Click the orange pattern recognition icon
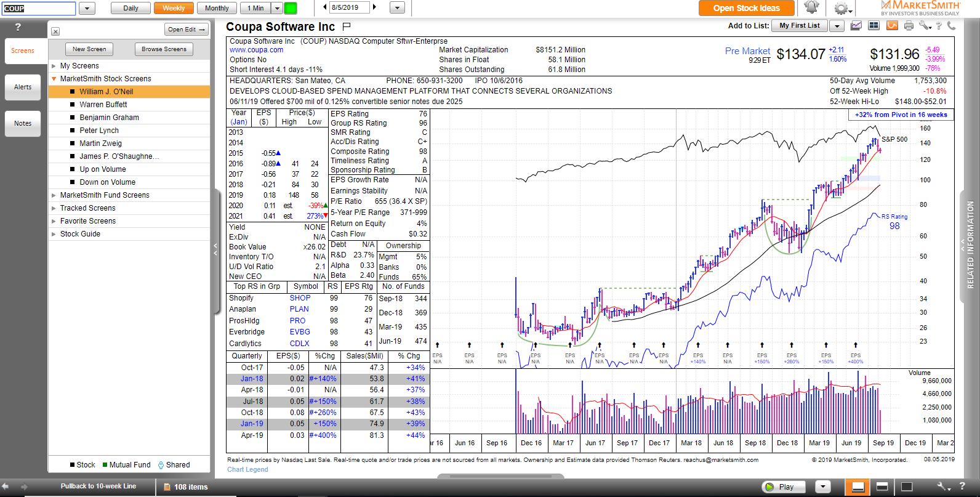 click(892, 26)
